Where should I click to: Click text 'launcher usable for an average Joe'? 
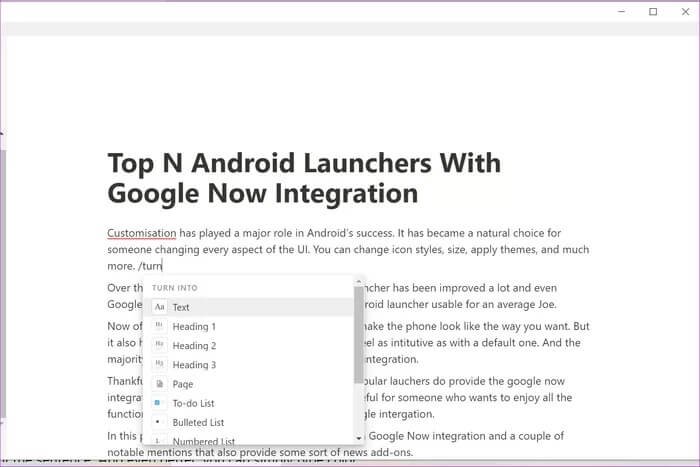(x=472, y=304)
